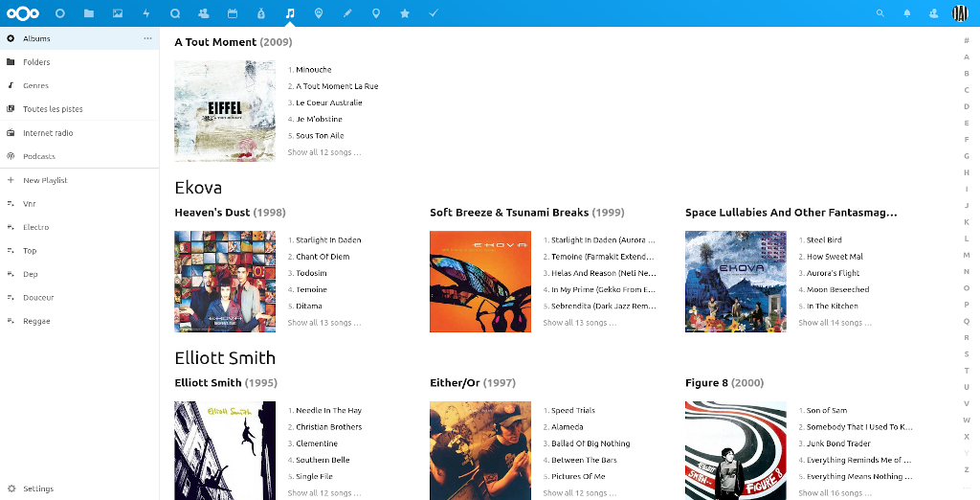Viewport: 980px width, 500px height.
Task: Open the money bag app icon
Action: [x=261, y=13]
